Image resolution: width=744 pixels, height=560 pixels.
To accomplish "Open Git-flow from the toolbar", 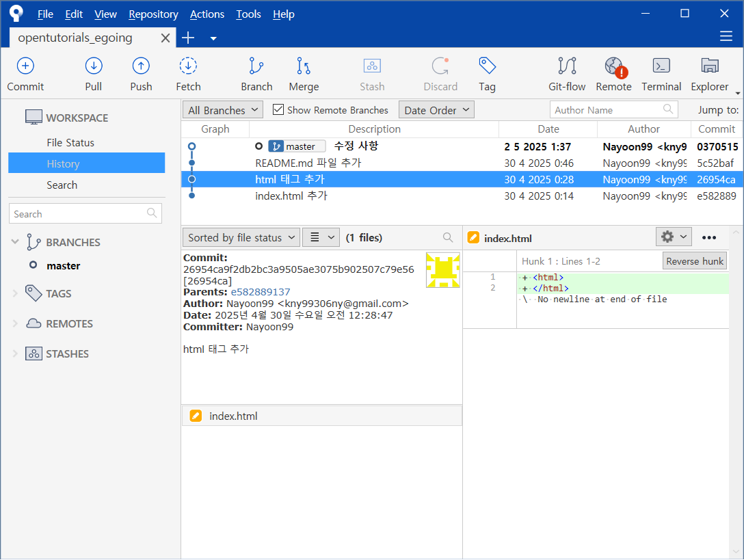I will [567, 66].
